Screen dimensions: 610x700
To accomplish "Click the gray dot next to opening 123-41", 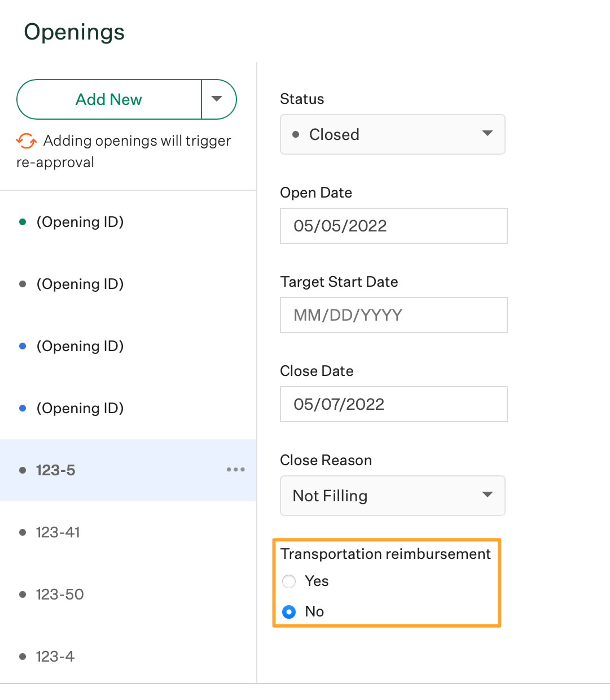I will [22, 532].
